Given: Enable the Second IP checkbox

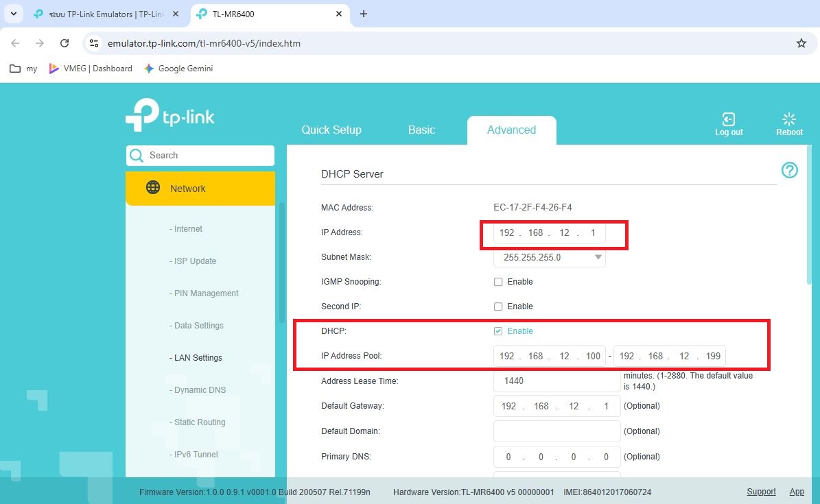Looking at the screenshot, I should (498, 307).
